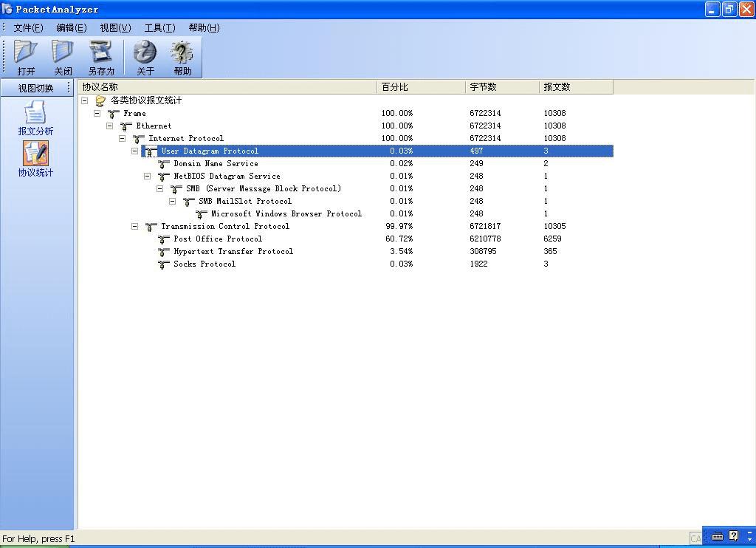Viewport: 756px width, 548px height.
Task: Click the 99.97% percentage value
Action: 399,226
